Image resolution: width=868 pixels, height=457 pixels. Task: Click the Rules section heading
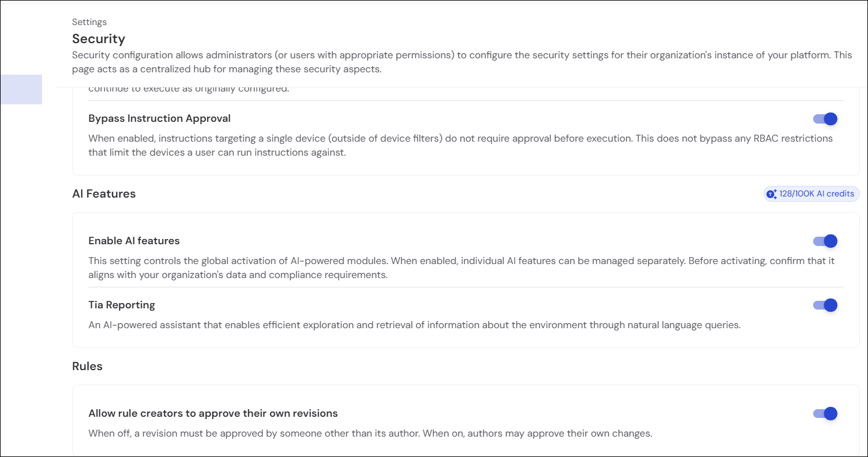point(87,367)
